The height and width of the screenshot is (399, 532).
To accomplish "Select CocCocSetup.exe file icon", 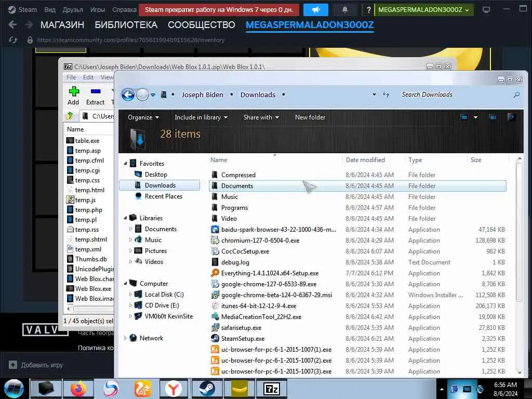I will click(x=215, y=251).
